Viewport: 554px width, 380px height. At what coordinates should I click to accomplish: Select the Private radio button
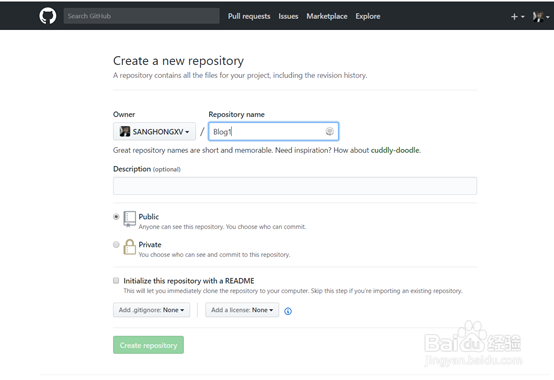pyautogui.click(x=116, y=244)
